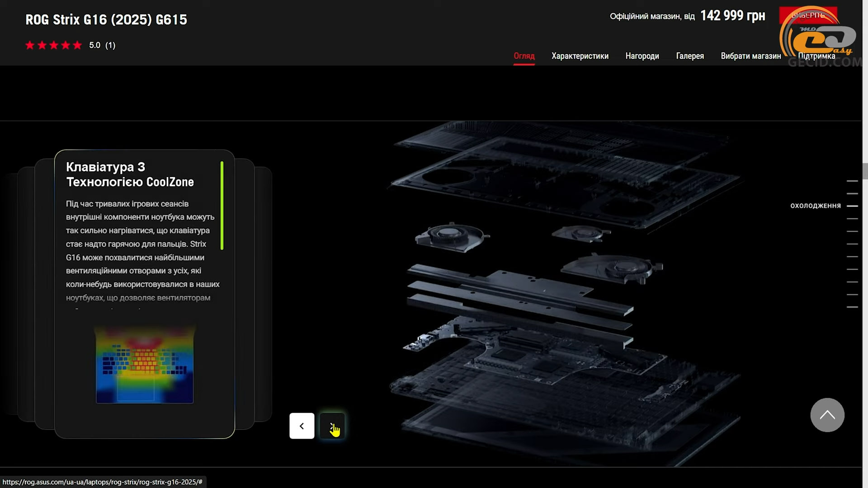Select the last section marker in side navigation
This screenshot has width=868, height=488.
click(852, 307)
